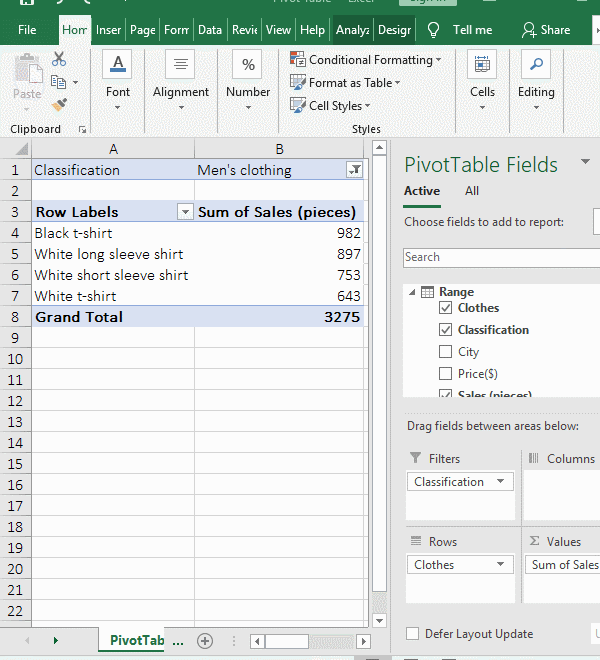Click the Cut scissors icon

click(x=59, y=59)
